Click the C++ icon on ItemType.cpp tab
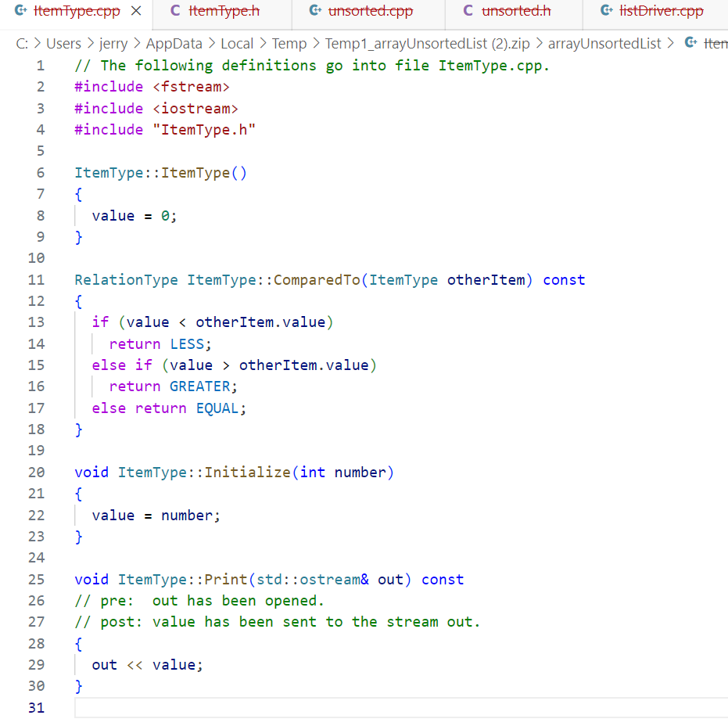728x726 pixels. tap(21, 11)
